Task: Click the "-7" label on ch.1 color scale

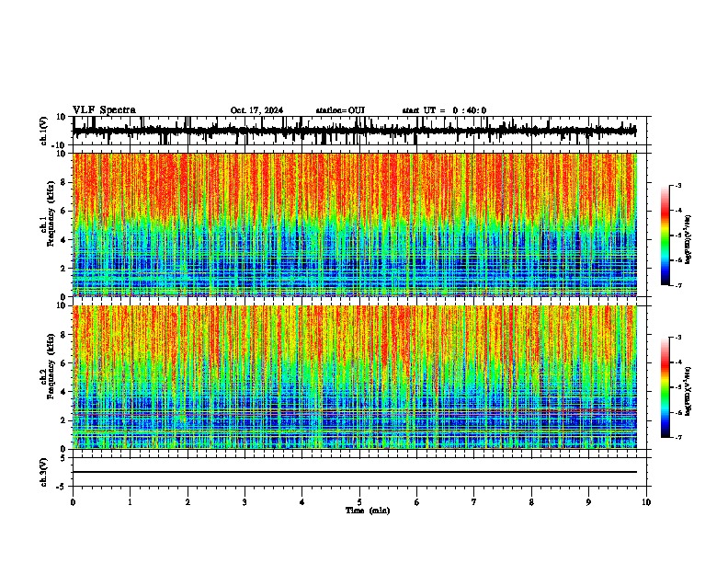Action: (678, 285)
